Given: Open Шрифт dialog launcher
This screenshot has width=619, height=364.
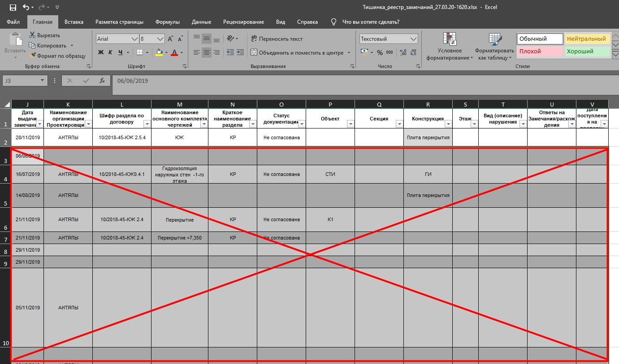Looking at the screenshot, I should (185, 66).
